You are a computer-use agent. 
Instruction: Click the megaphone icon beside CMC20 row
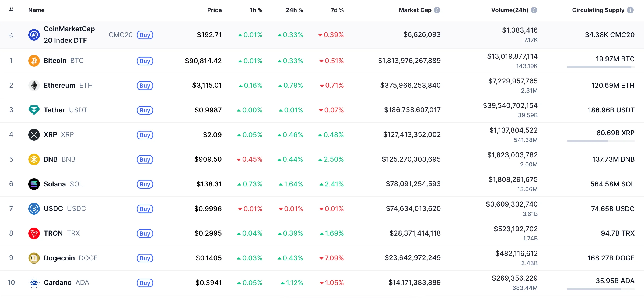[x=11, y=35]
